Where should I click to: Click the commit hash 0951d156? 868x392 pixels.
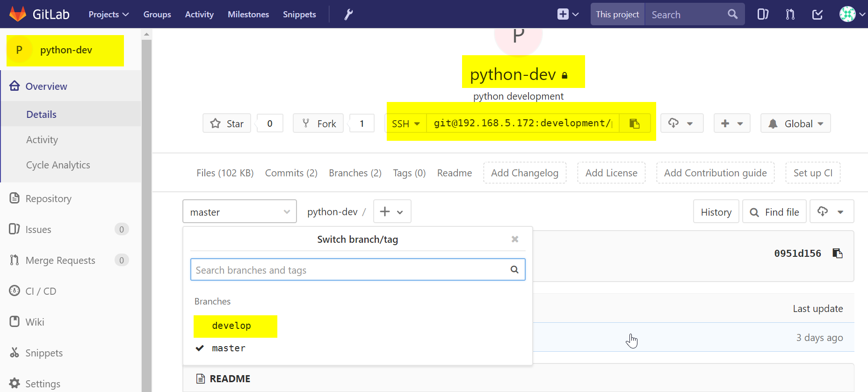[x=797, y=254]
